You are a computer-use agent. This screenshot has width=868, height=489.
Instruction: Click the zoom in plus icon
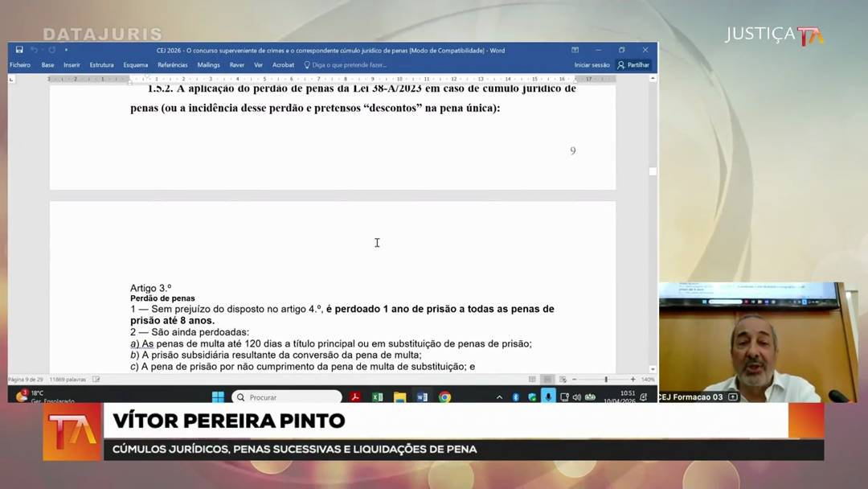point(633,380)
